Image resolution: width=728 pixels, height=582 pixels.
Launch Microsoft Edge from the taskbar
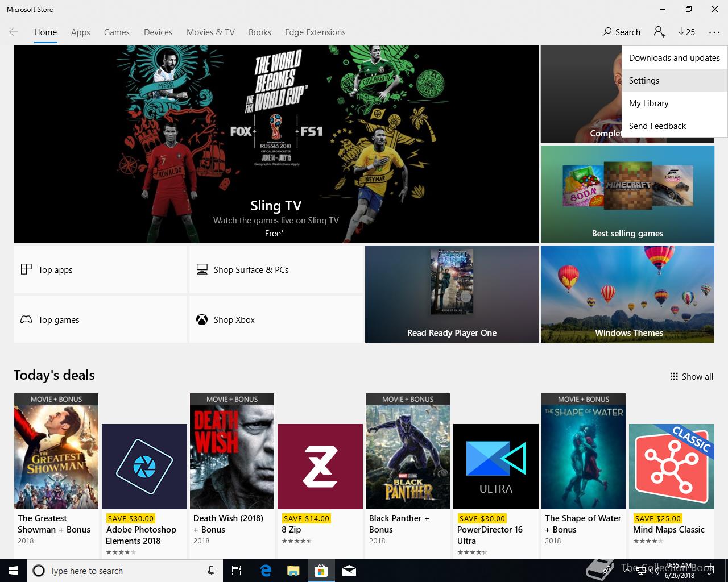pyautogui.click(x=265, y=571)
